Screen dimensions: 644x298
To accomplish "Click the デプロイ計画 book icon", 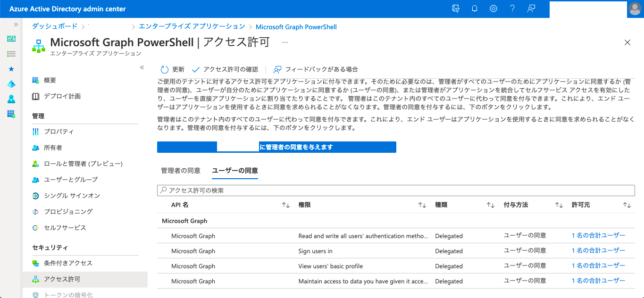I will coord(35,96).
